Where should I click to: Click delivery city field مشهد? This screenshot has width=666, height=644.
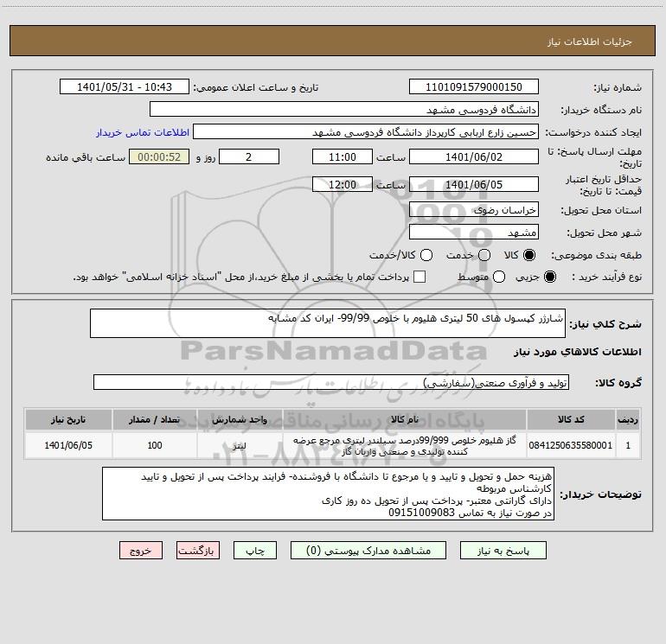coord(474,233)
